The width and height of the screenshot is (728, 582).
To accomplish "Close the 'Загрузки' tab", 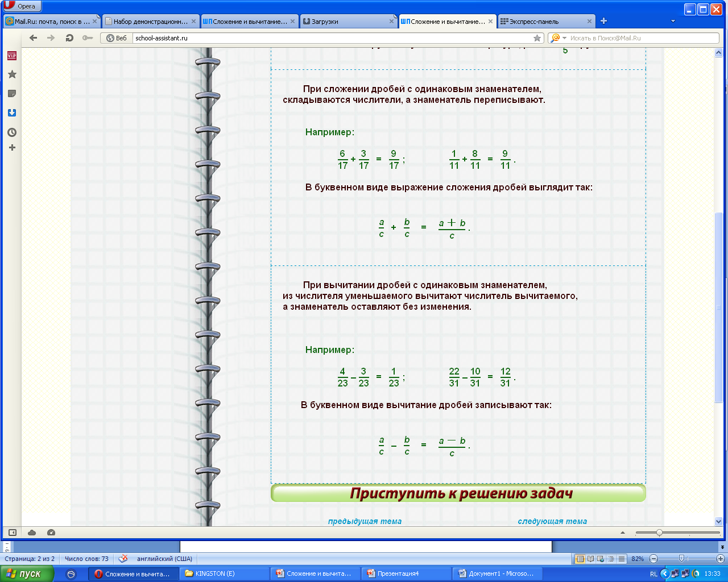I will coord(391,22).
